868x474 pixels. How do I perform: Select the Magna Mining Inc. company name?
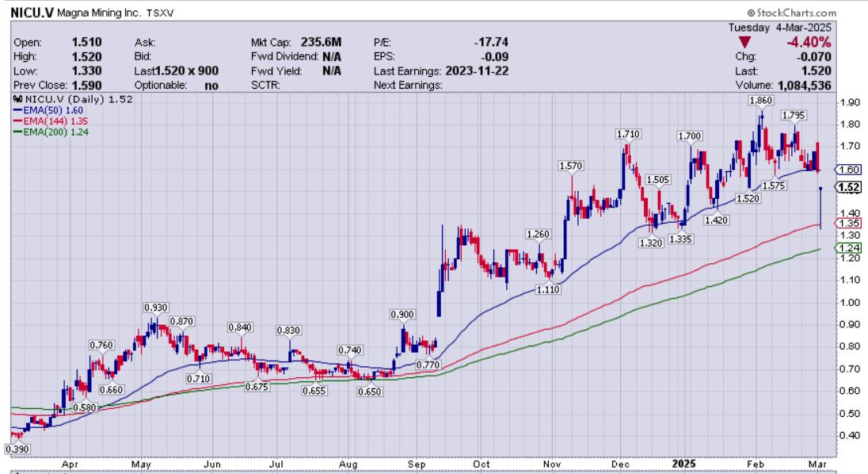pos(99,13)
